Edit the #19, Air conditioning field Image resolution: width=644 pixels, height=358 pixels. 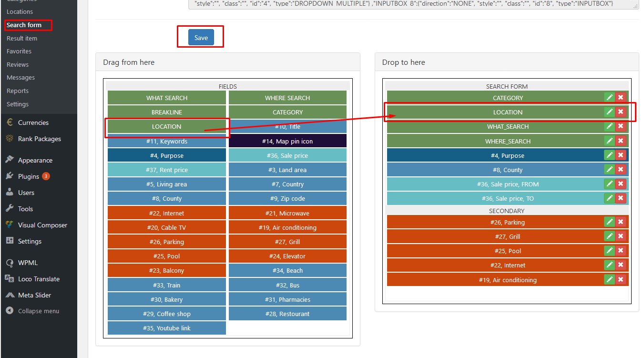[x=609, y=279]
